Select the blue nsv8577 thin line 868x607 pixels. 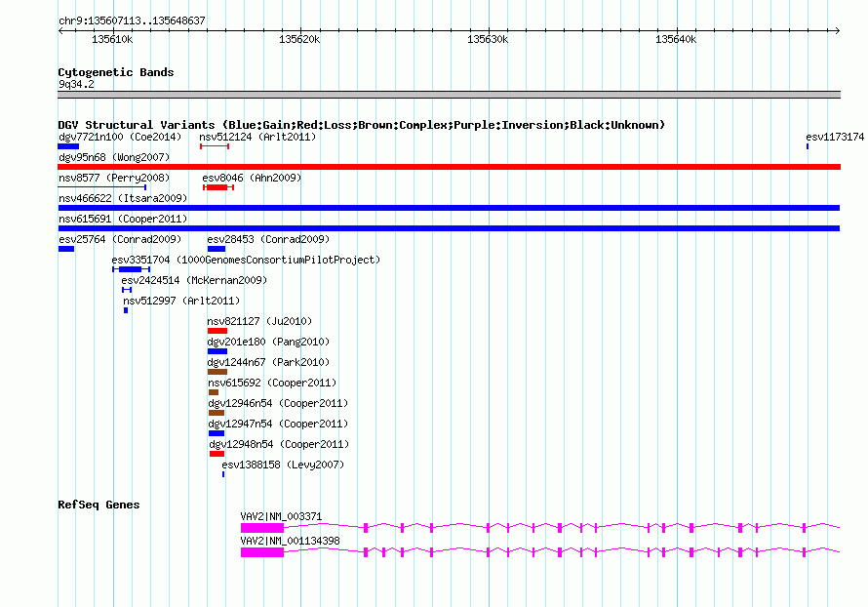[x=101, y=187]
